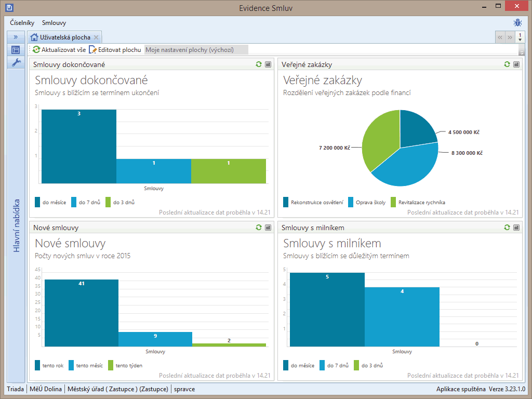Maximize the Veřejné zakázky panel

tap(516, 64)
